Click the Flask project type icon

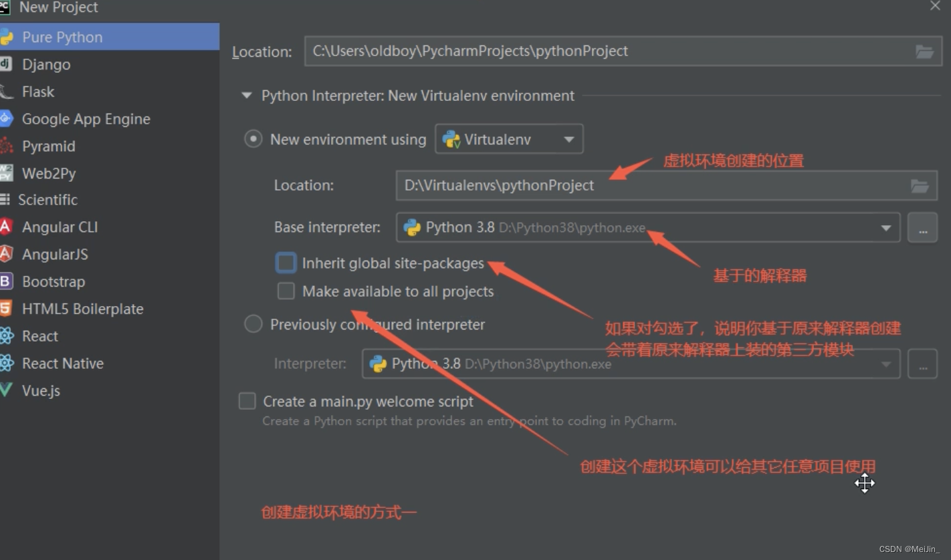pos(6,92)
